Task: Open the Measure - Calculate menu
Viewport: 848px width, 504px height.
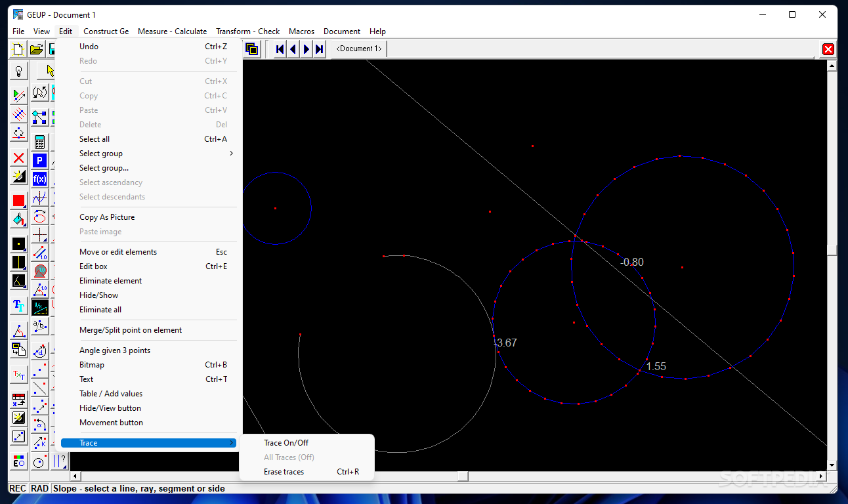Action: click(x=172, y=31)
